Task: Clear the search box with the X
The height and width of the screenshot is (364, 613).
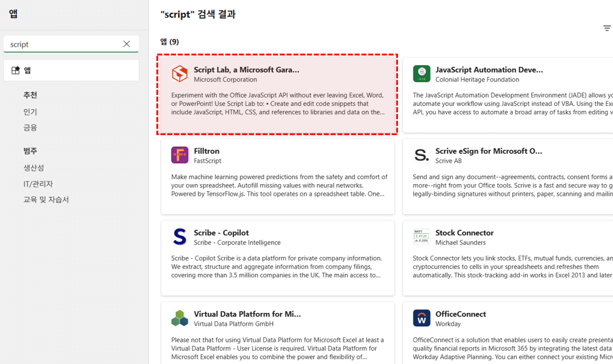Action: pyautogui.click(x=126, y=44)
